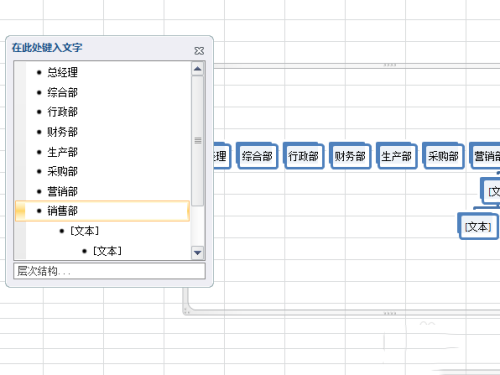Click the deepest indented [文本] placeholder
Screen dimensions: 500x375
click(107, 251)
